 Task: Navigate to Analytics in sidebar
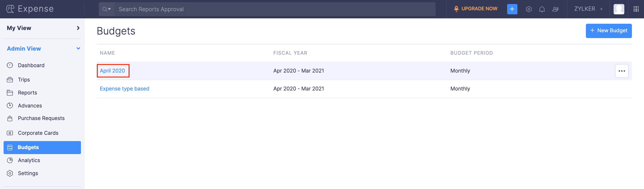point(29,160)
